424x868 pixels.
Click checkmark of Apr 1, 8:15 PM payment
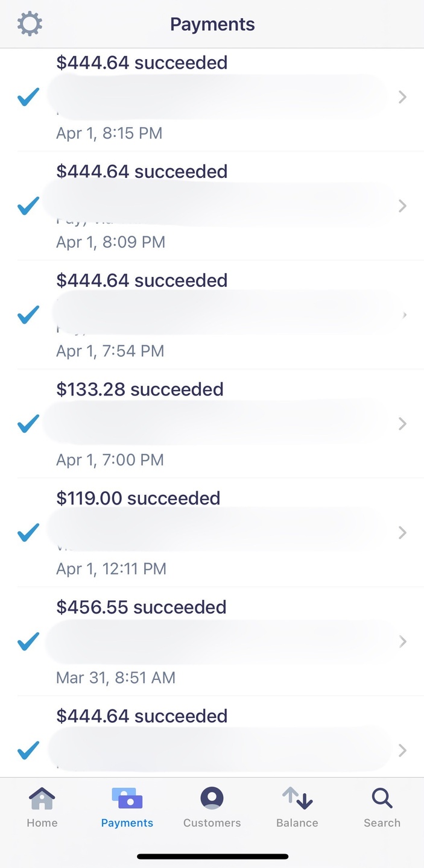pos(28,97)
